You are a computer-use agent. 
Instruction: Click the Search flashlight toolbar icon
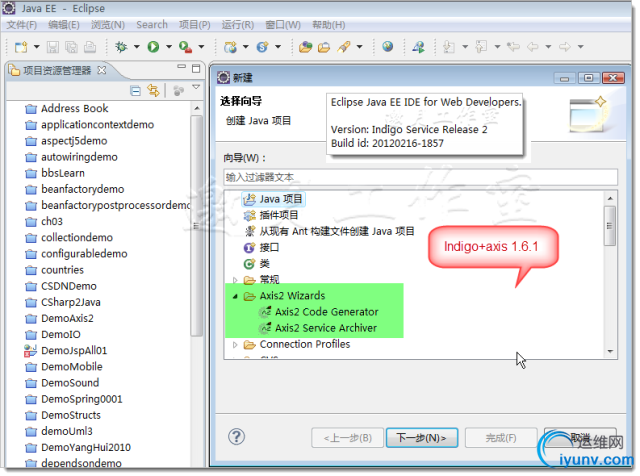[344, 47]
